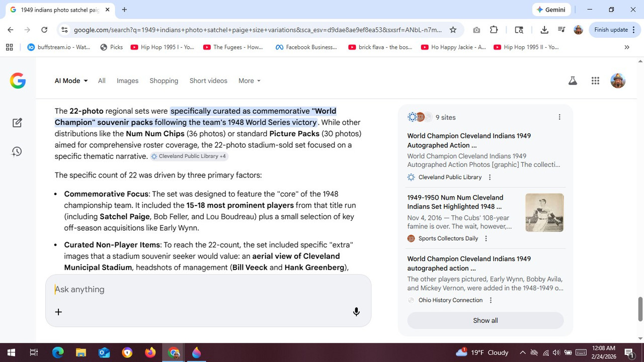Open options for Ohio History Connection source
Screen dimensions: 644x362
click(x=491, y=300)
